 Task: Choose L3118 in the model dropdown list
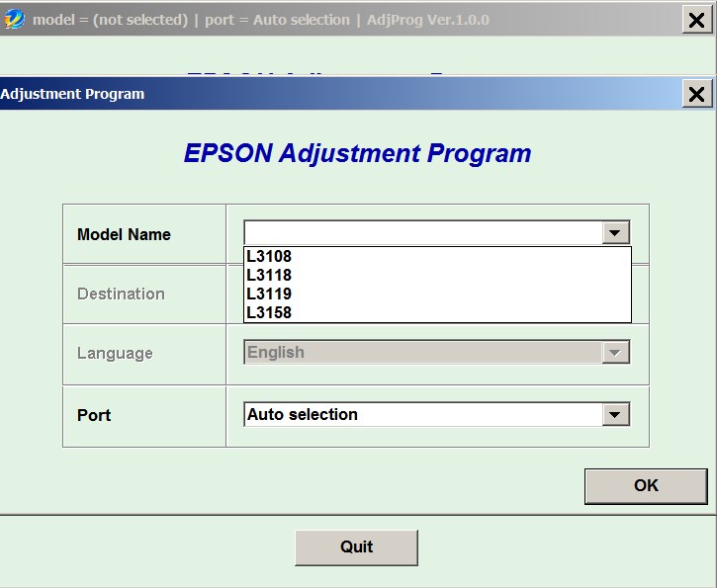tap(437, 275)
